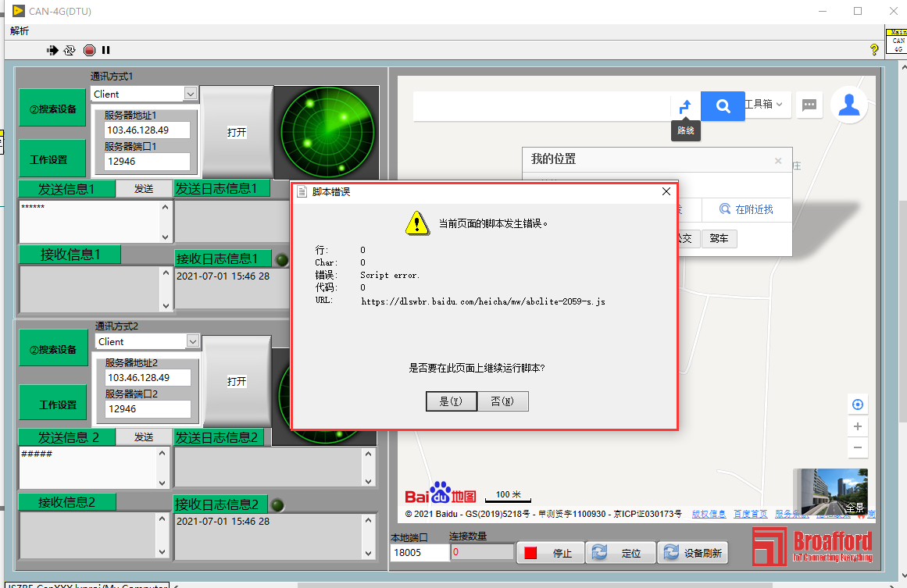The width and height of the screenshot is (907, 588).
Task: Click the locate crosshair icon on the map
Action: pyautogui.click(x=858, y=404)
